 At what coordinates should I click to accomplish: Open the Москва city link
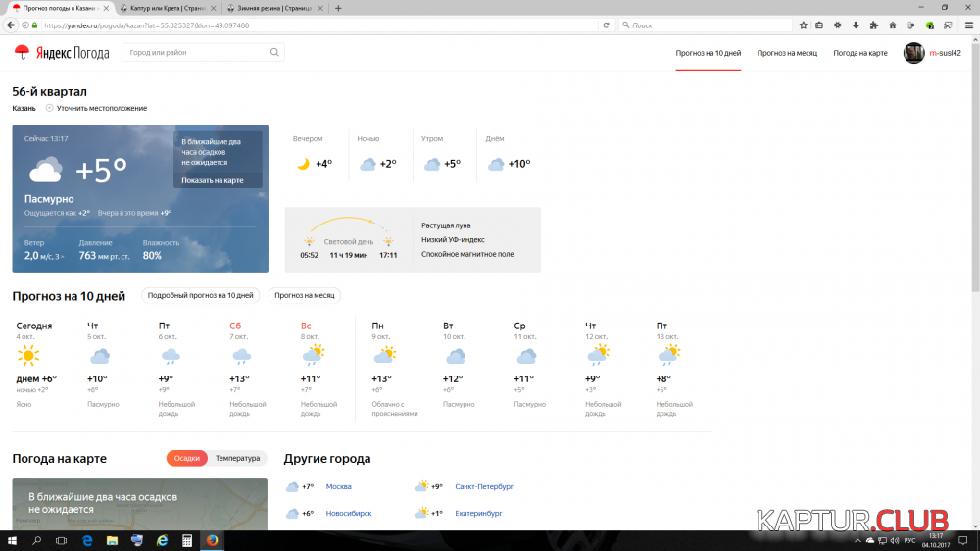coord(339,486)
